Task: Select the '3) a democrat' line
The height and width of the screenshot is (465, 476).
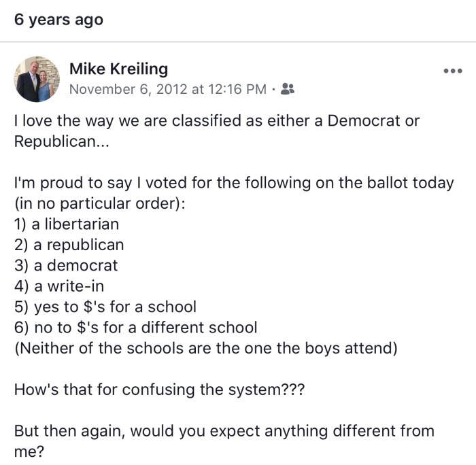Action: [65, 265]
